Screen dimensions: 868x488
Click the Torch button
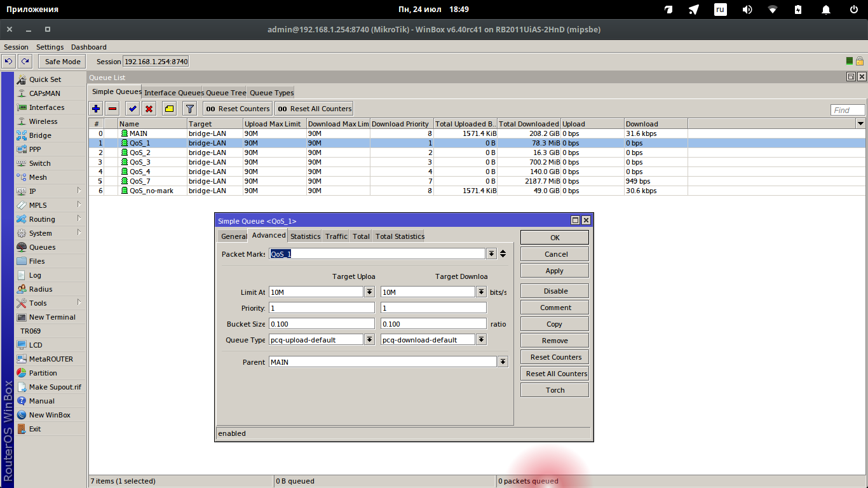tap(555, 390)
